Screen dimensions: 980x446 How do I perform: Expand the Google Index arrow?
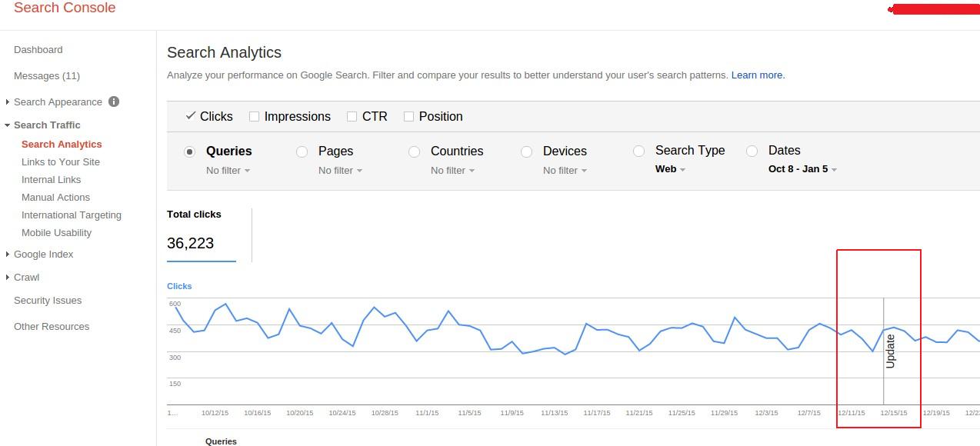pyautogui.click(x=8, y=255)
